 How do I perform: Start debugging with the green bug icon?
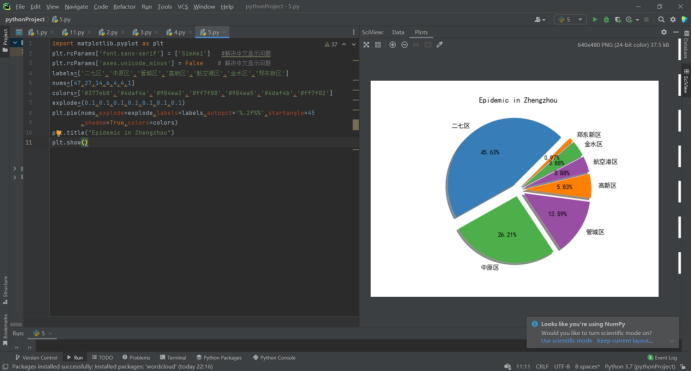coord(606,19)
